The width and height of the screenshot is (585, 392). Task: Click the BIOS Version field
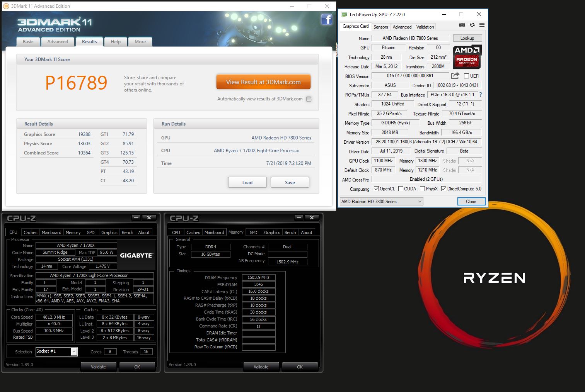410,76
